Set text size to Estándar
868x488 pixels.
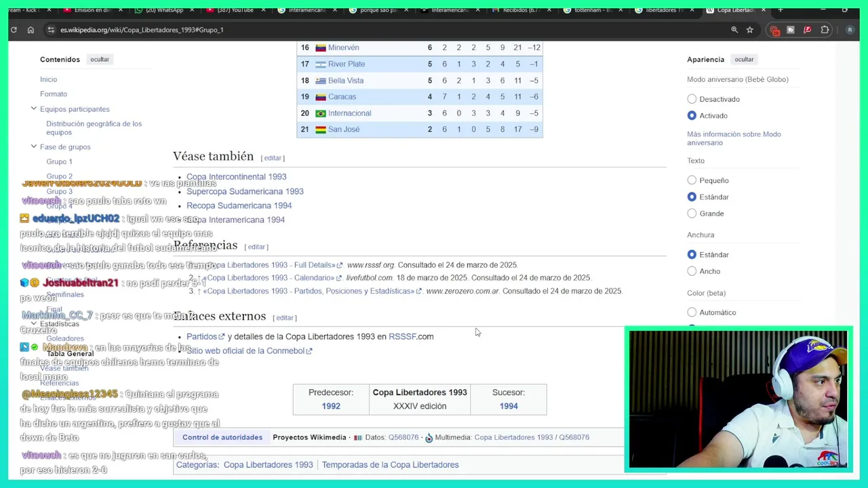(x=692, y=197)
